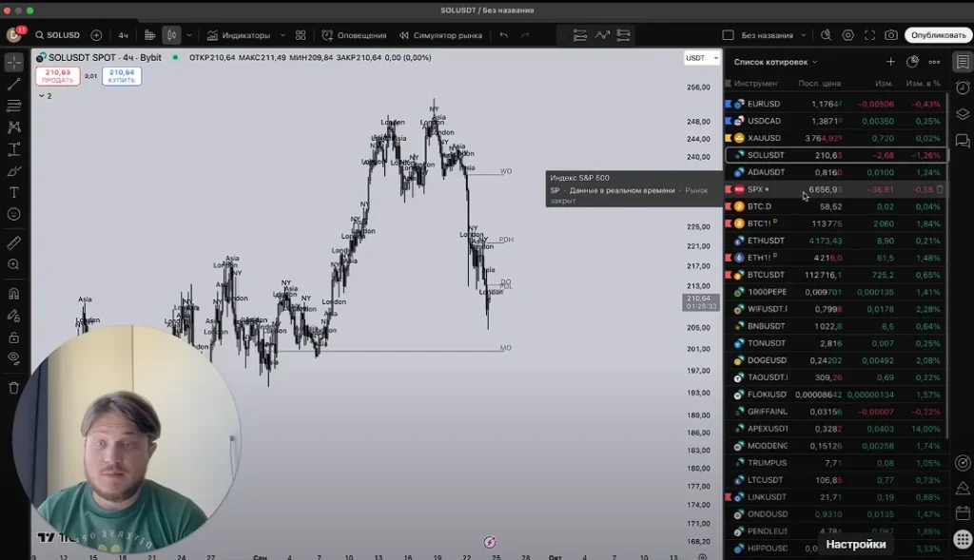Click the 210,64 Купить buy button
Image resolution: width=974 pixels, height=560 pixels.
pyautogui.click(x=121, y=76)
